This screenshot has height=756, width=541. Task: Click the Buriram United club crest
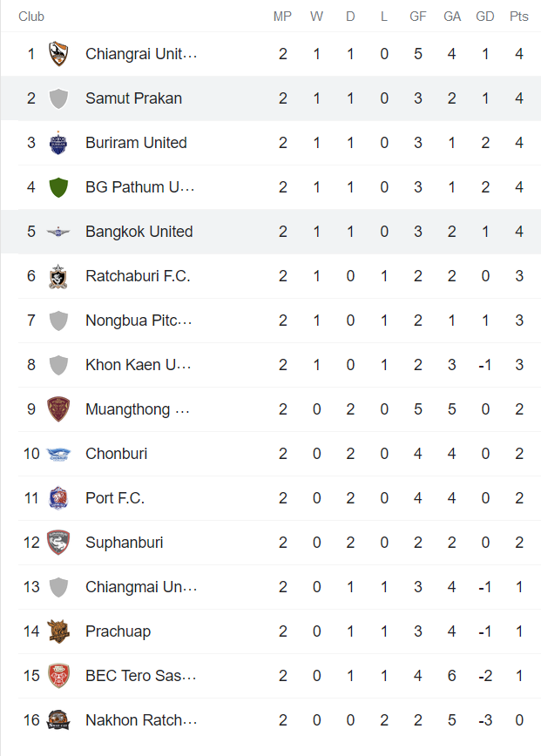(x=58, y=143)
